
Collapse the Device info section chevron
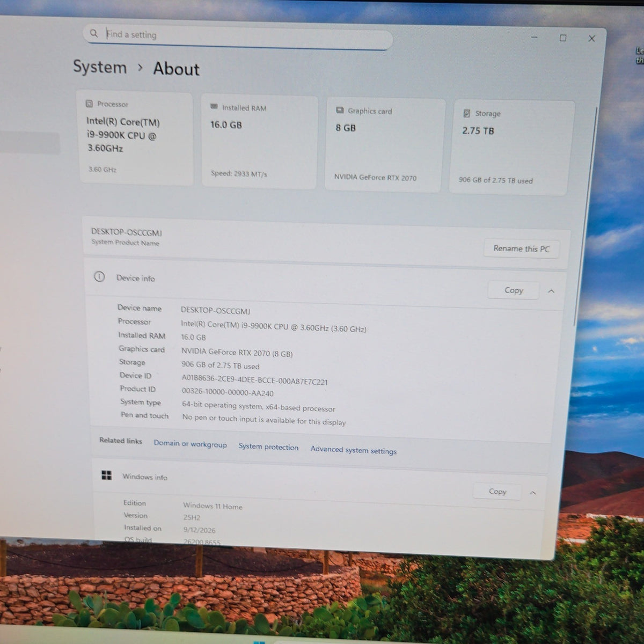(x=551, y=291)
